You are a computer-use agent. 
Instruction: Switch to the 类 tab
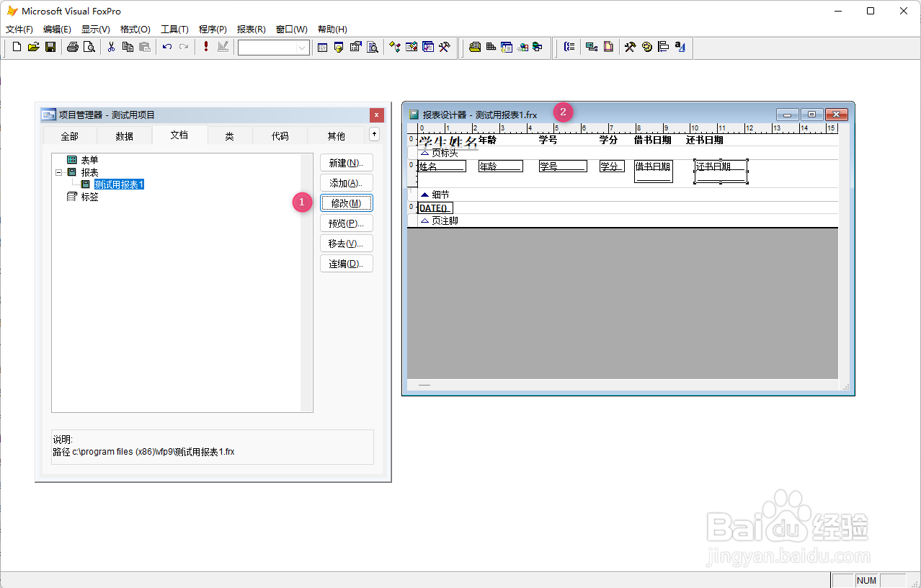[229, 135]
